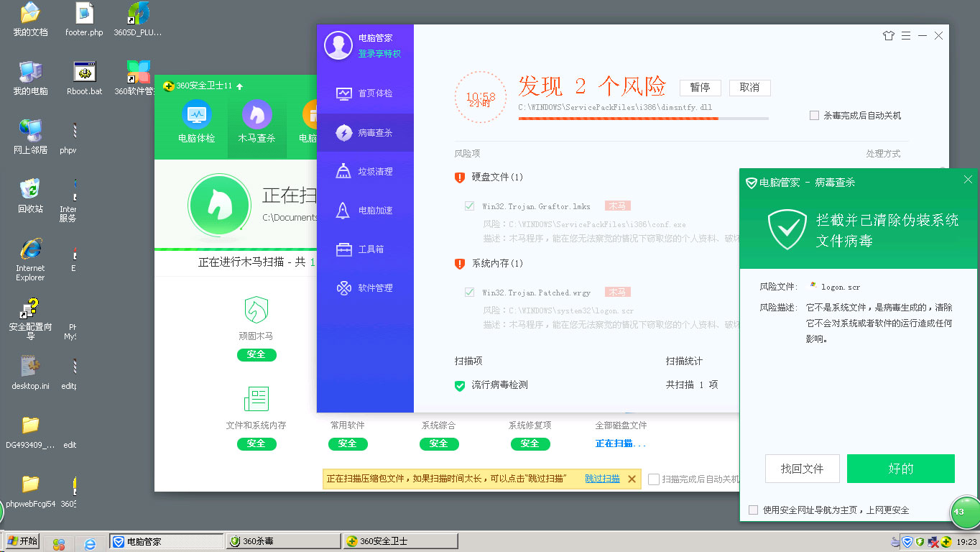Select footer.php file on desktop
The image size is (980, 552).
pos(84,20)
